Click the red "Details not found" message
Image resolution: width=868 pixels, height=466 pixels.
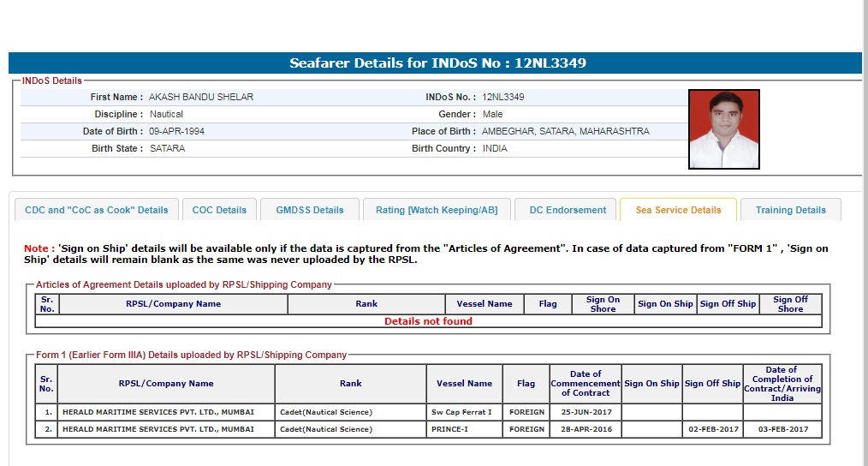pyautogui.click(x=428, y=321)
